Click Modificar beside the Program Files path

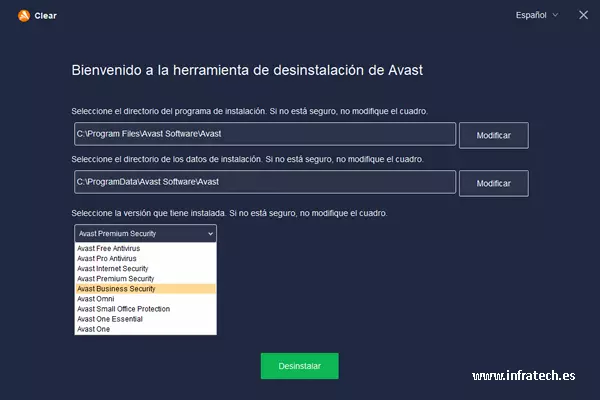coord(494,136)
